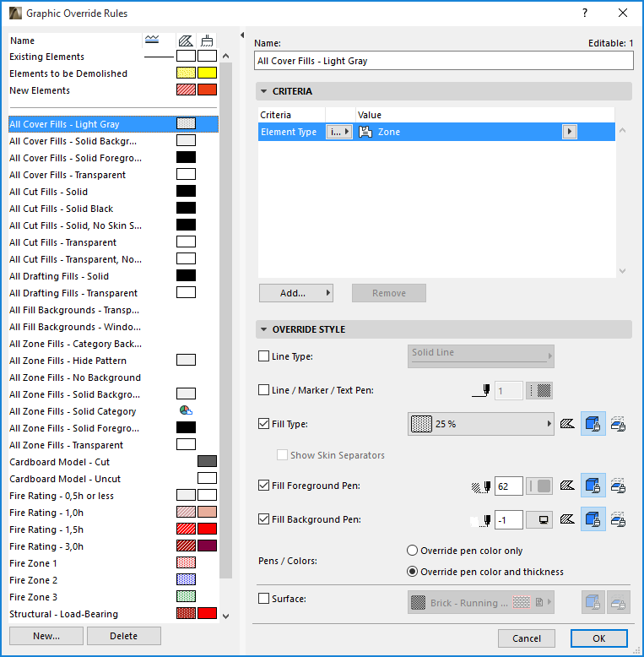Click cut fill icon in Fill Foreground Pen row

pos(567,486)
